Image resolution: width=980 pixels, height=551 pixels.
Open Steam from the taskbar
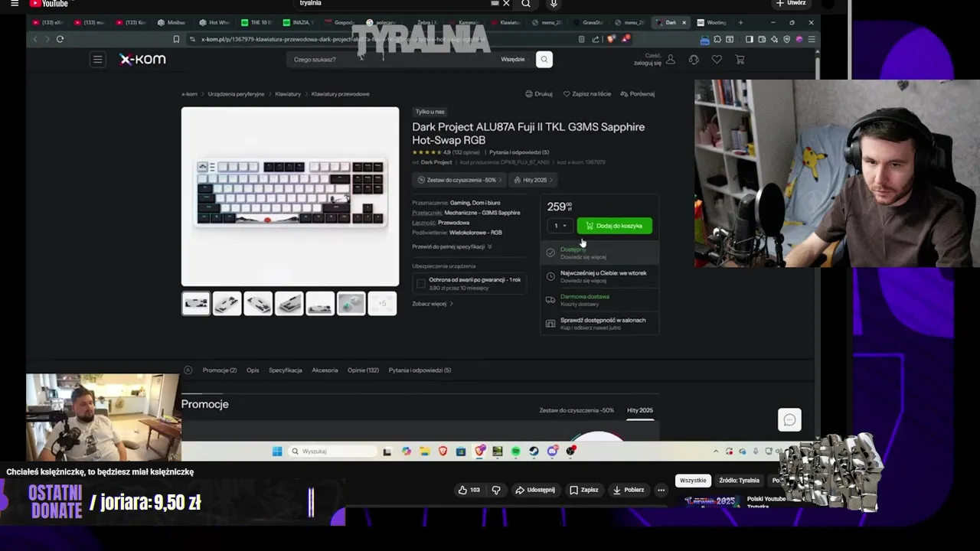534,452
